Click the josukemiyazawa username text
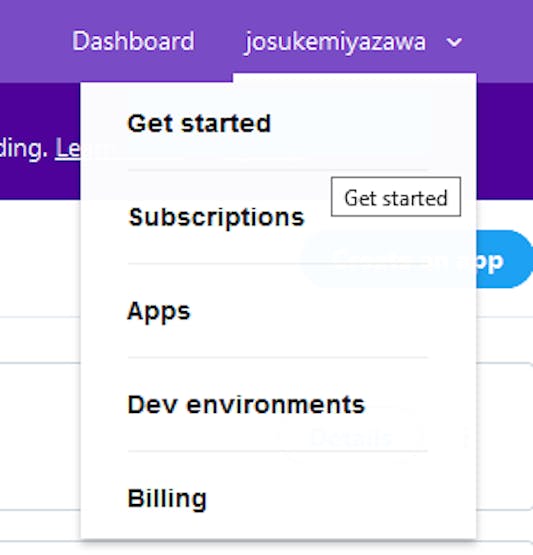 (x=335, y=42)
